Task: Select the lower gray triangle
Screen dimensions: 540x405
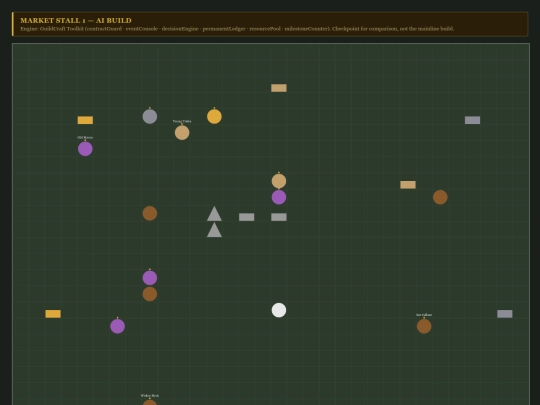Action: pyautogui.click(x=214, y=230)
